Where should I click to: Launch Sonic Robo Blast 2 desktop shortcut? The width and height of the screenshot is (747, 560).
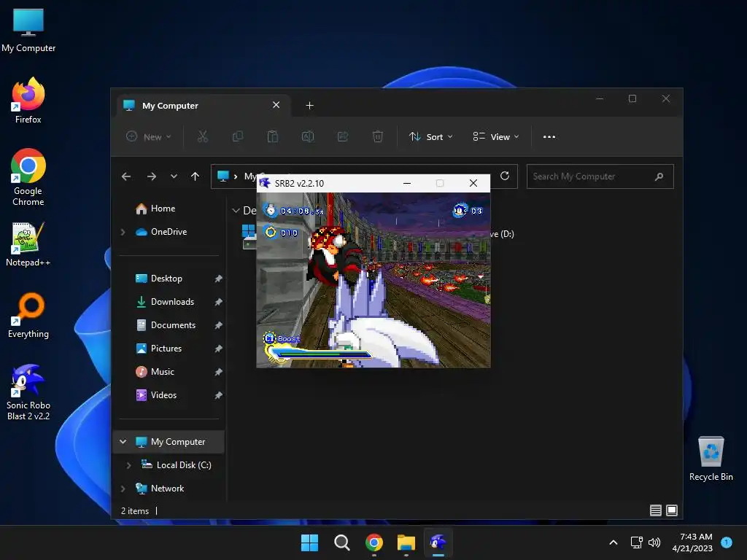click(28, 392)
